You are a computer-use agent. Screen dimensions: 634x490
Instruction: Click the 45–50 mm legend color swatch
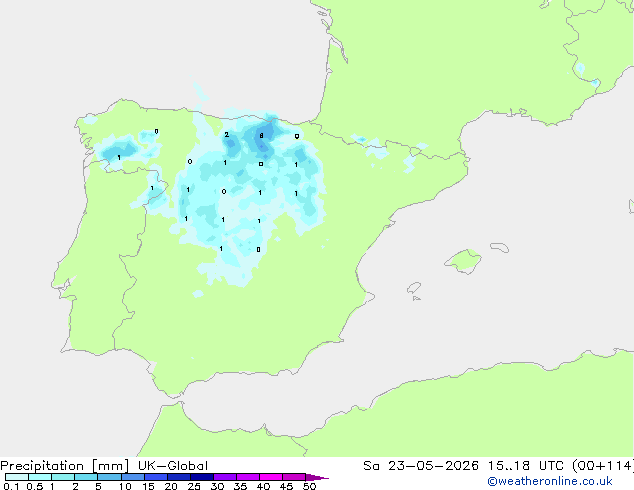pyautogui.click(x=294, y=477)
